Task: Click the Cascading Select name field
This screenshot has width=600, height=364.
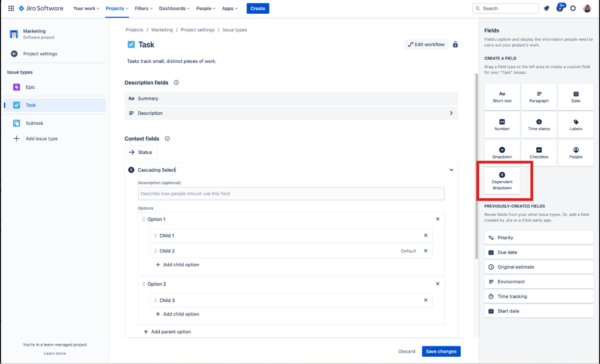Action: 157,170
